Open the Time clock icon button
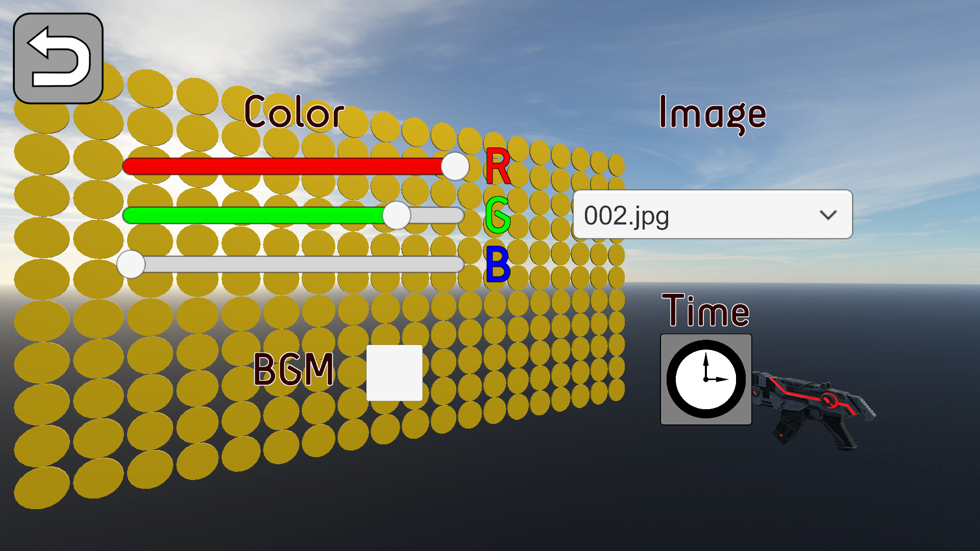Screen dimensions: 980x551 pyautogui.click(x=706, y=379)
